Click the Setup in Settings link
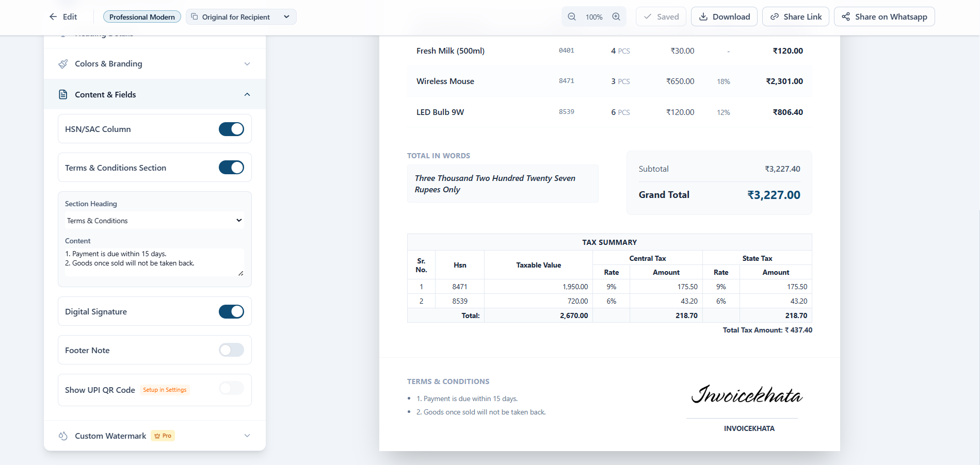 pyautogui.click(x=165, y=390)
